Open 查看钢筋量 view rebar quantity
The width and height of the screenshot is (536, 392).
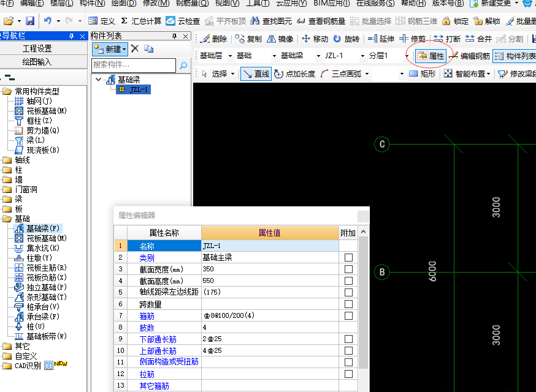click(x=321, y=21)
